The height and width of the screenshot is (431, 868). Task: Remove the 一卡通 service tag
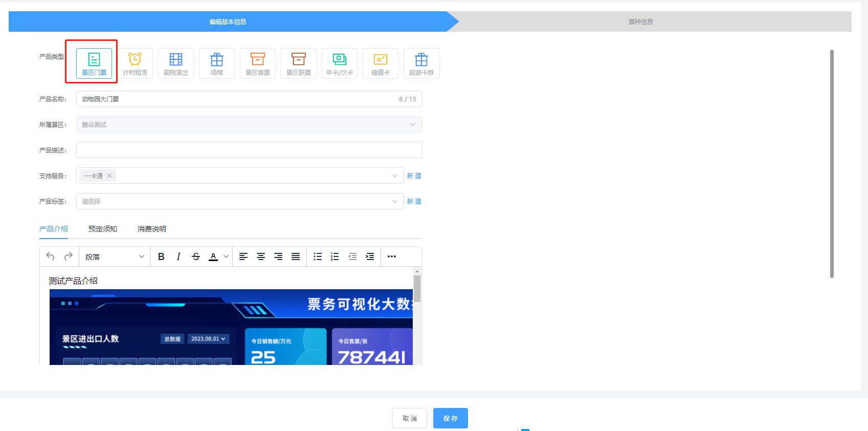click(109, 176)
